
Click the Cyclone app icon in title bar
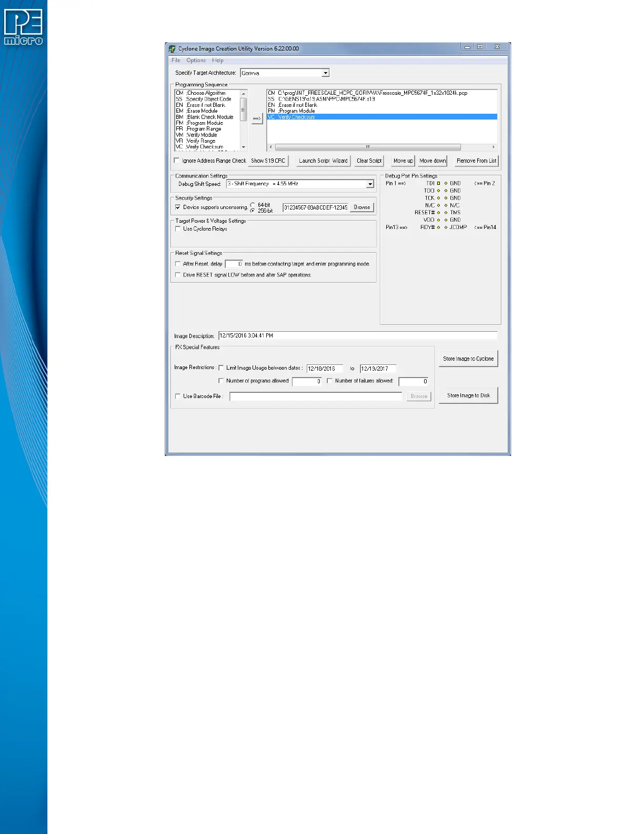coord(172,48)
